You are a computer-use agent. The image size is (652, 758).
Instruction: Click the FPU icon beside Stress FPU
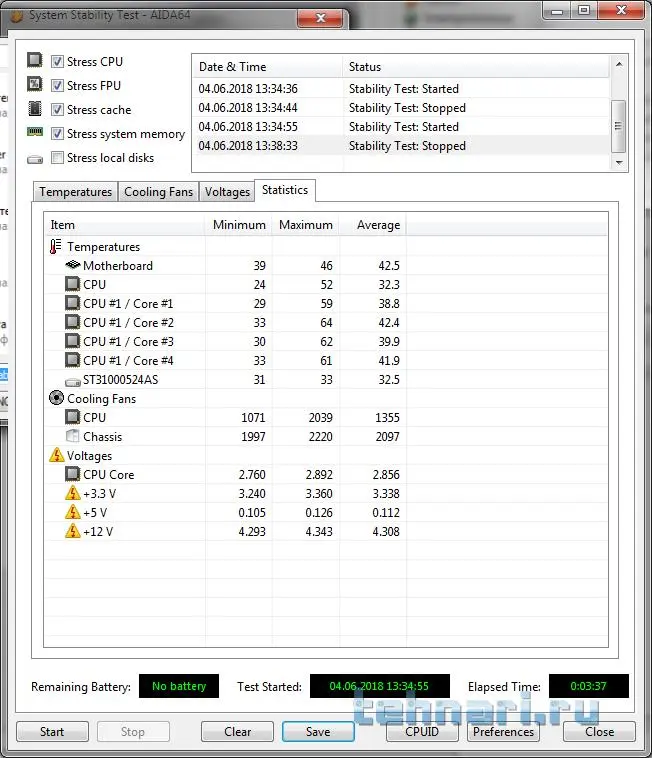(34, 84)
